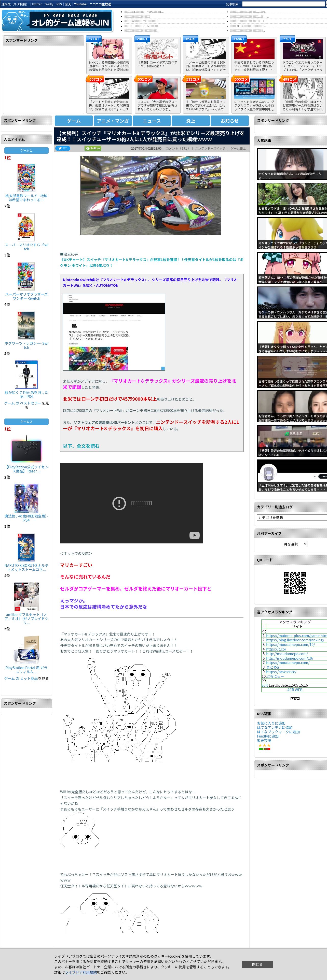Screen dimensions: 327x980
Task: Open the Youtube link in top bar
Action: pyautogui.click(x=80, y=4)
